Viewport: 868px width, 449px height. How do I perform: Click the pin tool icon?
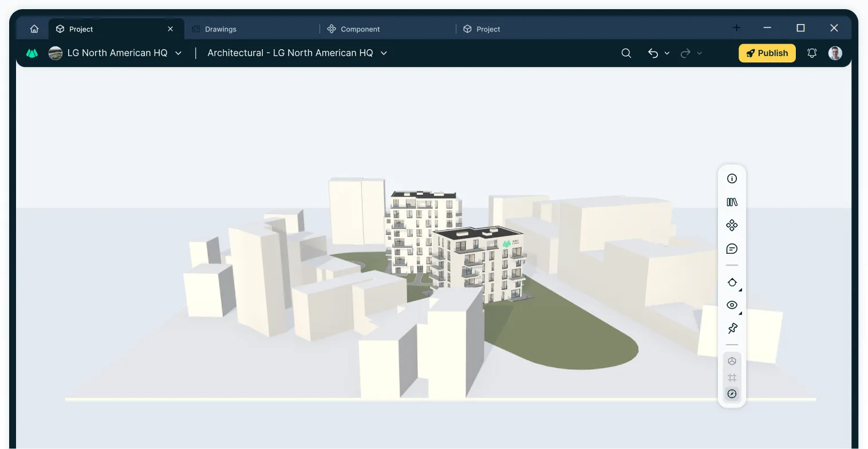click(x=732, y=328)
